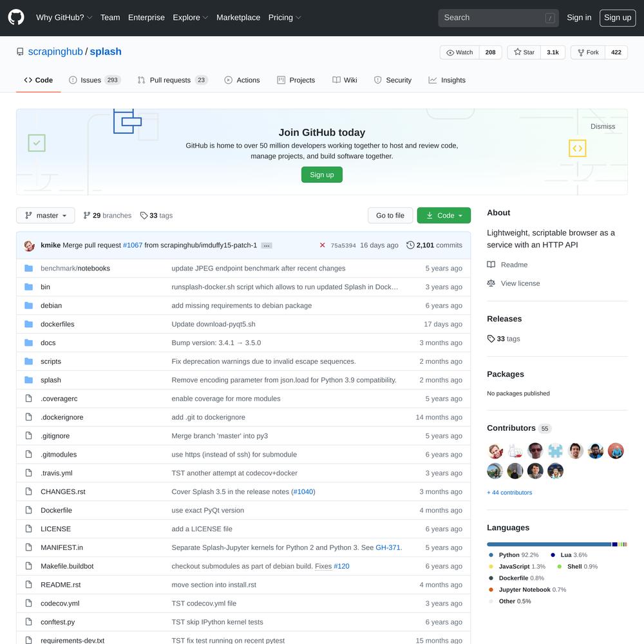The image size is (644, 644).
Task: Click the Star button
Action: [x=524, y=53]
